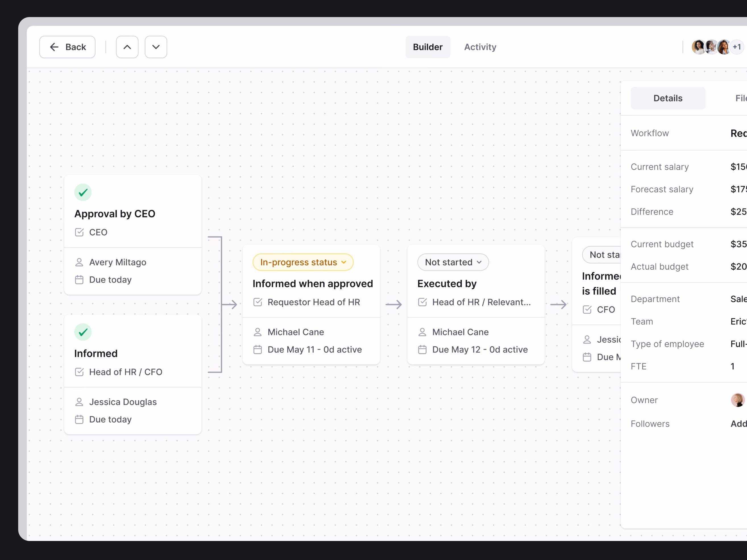The image size is (747, 560).
Task: Click person icon beside Jessica Douglas
Action: coord(79,402)
